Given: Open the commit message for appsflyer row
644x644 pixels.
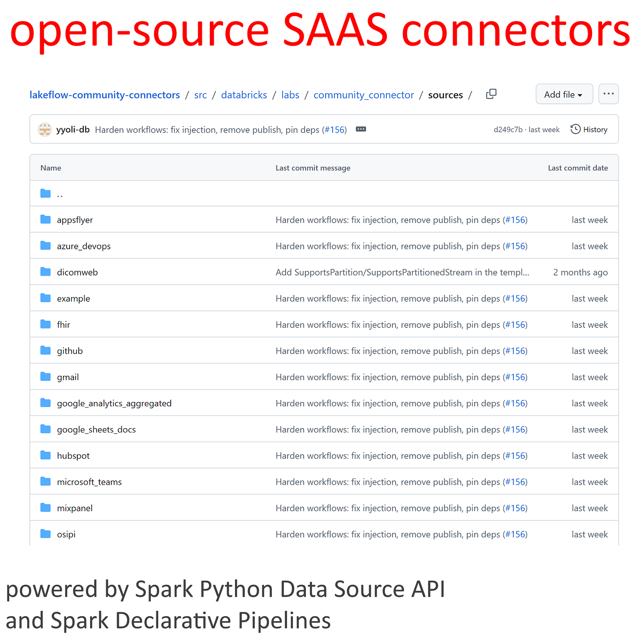Looking at the screenshot, I should (388, 220).
